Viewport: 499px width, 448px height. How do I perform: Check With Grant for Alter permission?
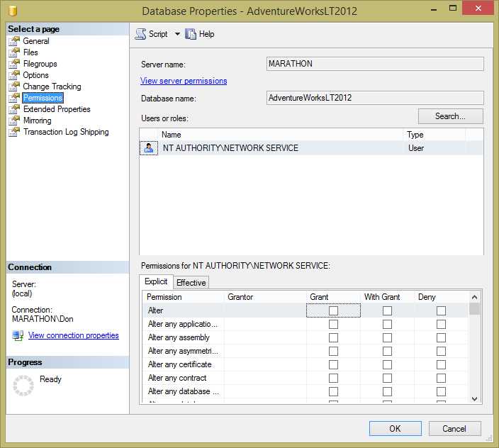tap(387, 310)
